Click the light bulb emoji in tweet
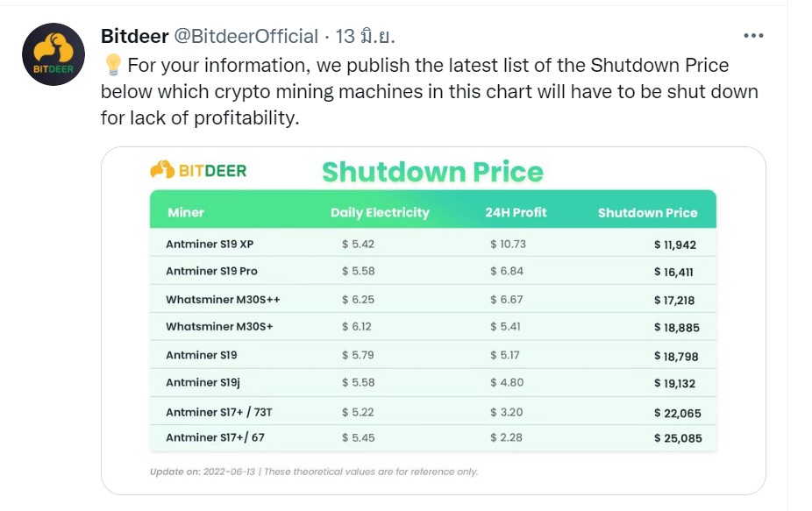The image size is (812, 511). pyautogui.click(x=112, y=65)
